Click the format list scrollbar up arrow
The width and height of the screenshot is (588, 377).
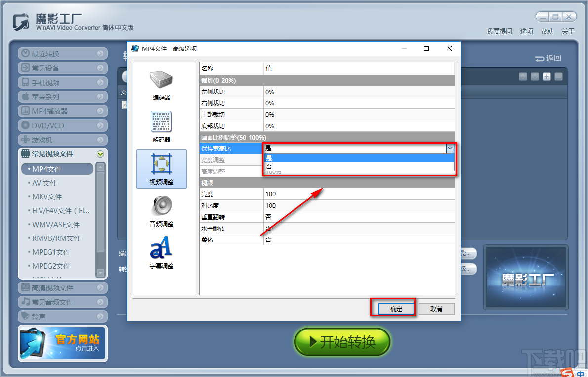pos(100,167)
